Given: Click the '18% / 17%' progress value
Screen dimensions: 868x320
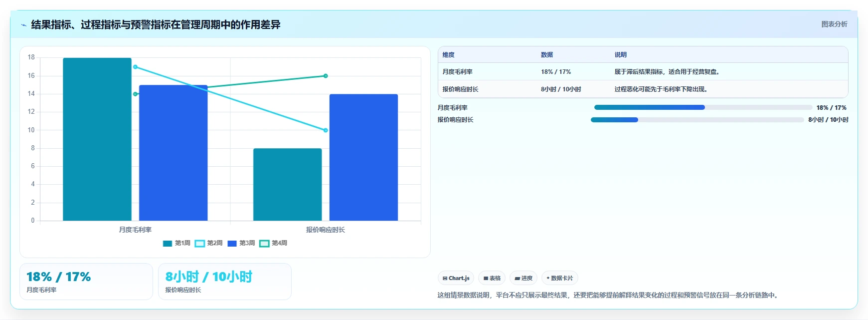Looking at the screenshot, I should pyautogui.click(x=831, y=108).
